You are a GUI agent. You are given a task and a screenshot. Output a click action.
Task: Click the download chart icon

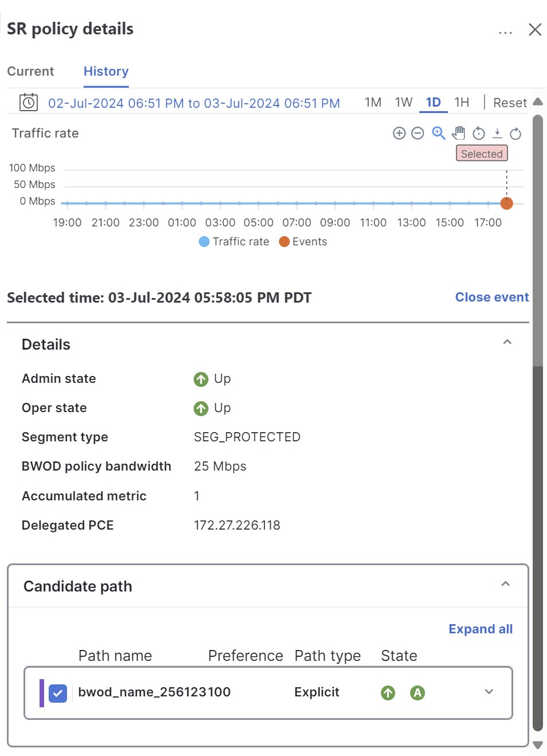pyautogui.click(x=497, y=133)
